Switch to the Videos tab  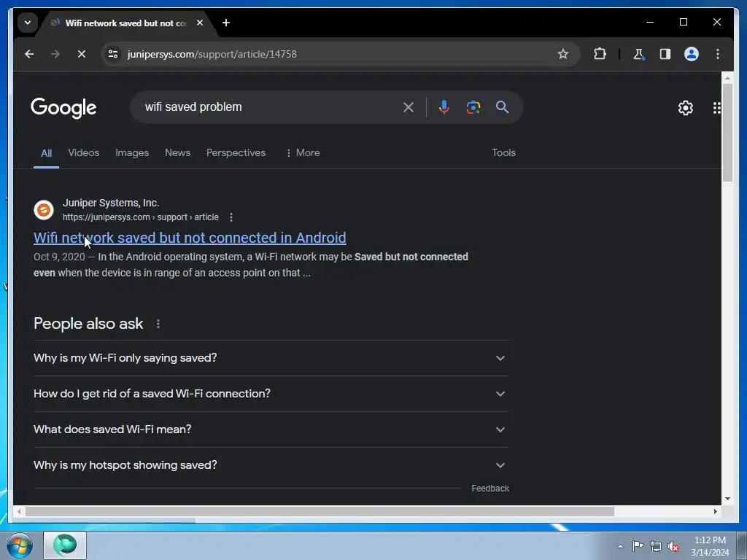tap(84, 153)
